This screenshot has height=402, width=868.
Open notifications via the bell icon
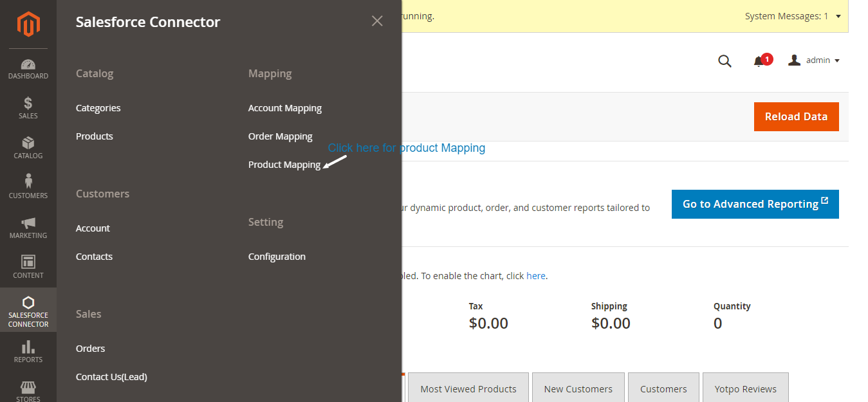761,60
